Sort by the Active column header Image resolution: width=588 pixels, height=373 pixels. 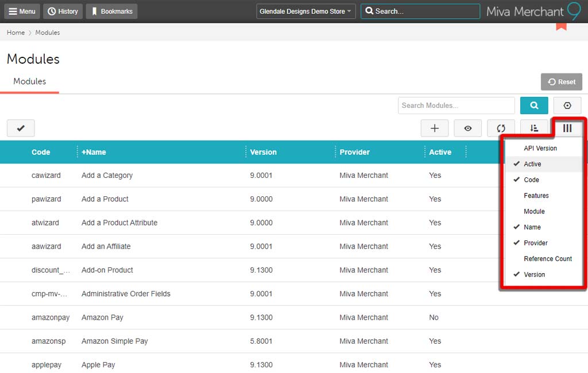440,152
